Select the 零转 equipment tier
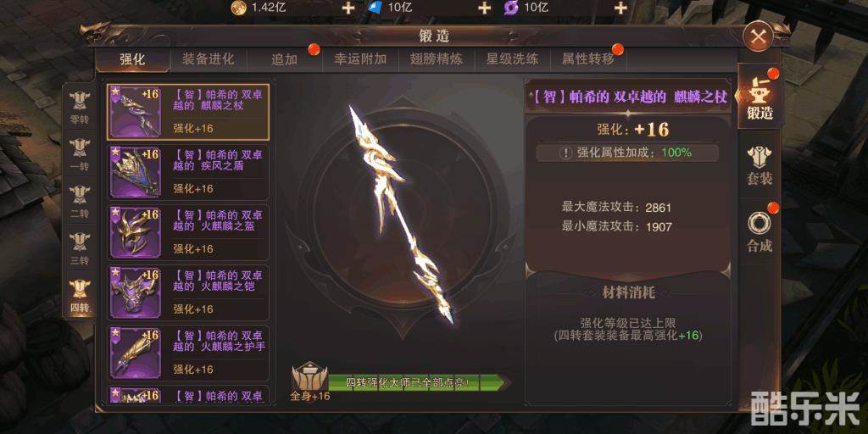Image resolution: width=868 pixels, height=434 pixels. (80, 107)
